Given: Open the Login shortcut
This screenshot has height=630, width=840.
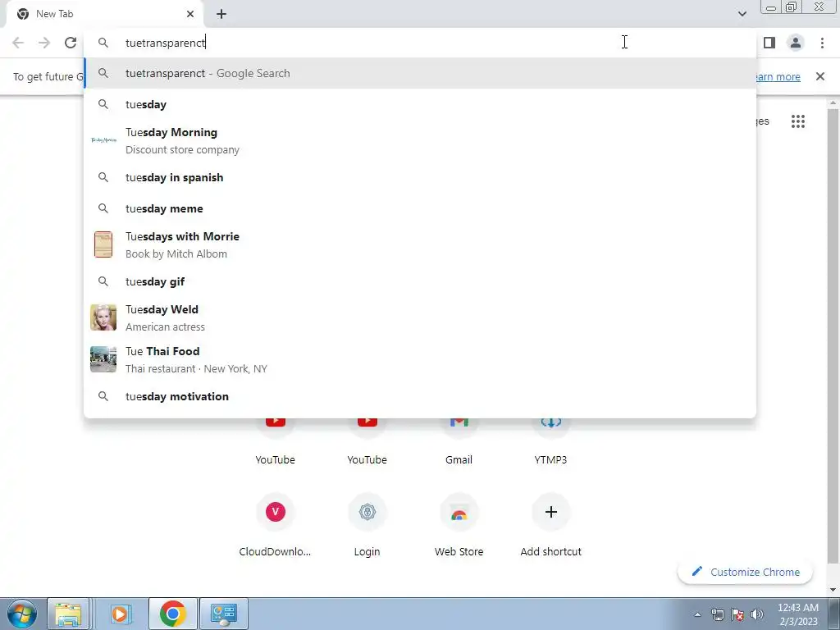Looking at the screenshot, I should (x=367, y=525).
